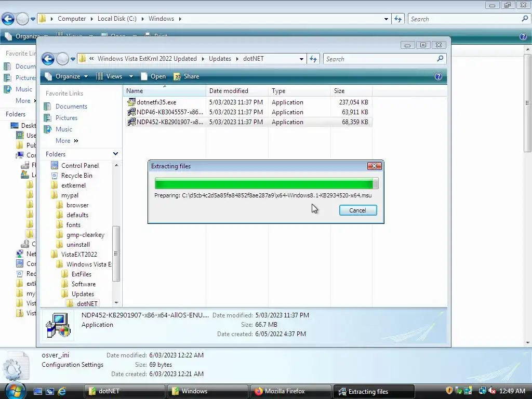Click volume icon in system tray

pos(492,391)
